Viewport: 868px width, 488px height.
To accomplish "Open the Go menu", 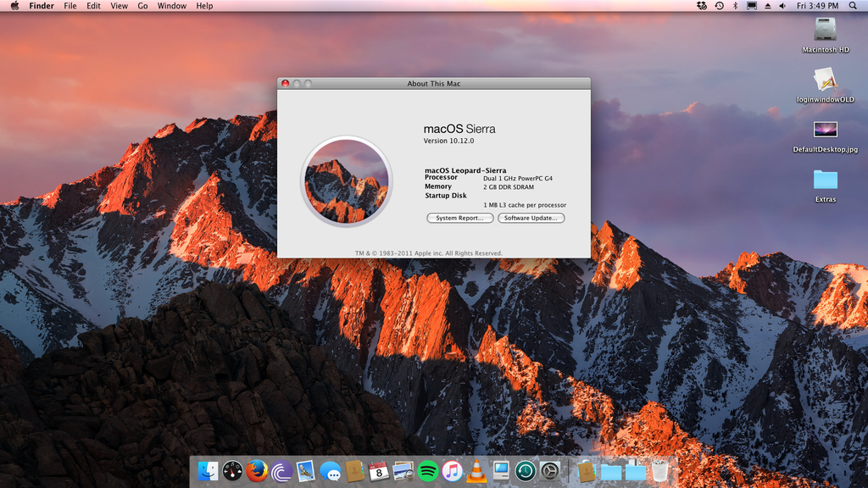I will click(x=142, y=6).
